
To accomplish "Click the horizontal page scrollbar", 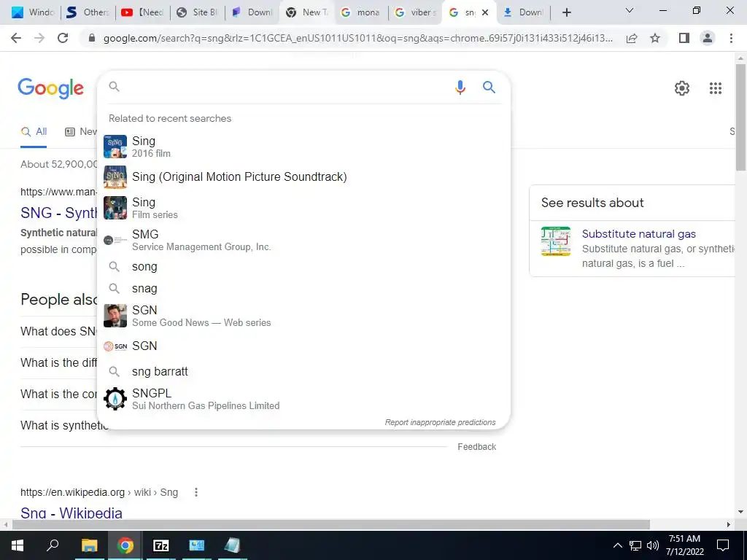I will [x=330, y=525].
